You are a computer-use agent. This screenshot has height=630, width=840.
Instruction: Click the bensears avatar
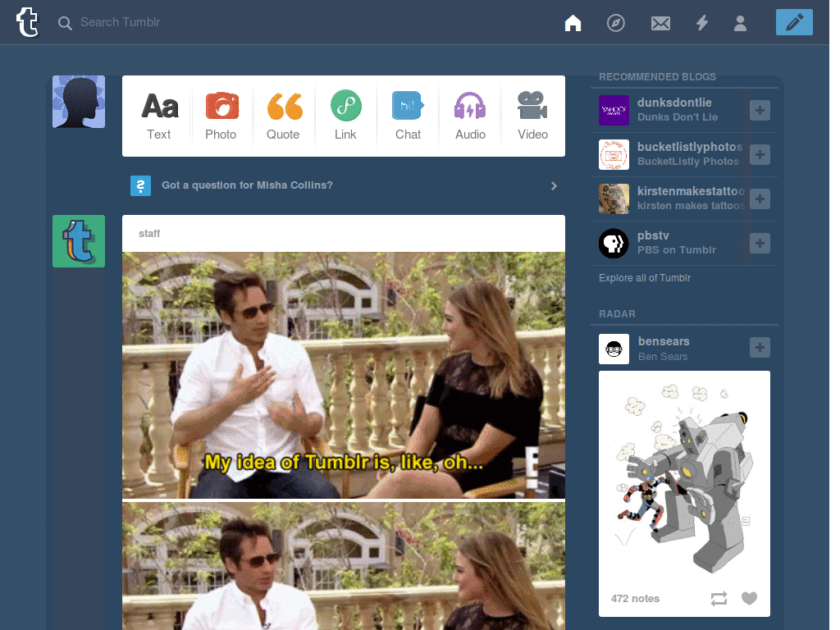[614, 349]
